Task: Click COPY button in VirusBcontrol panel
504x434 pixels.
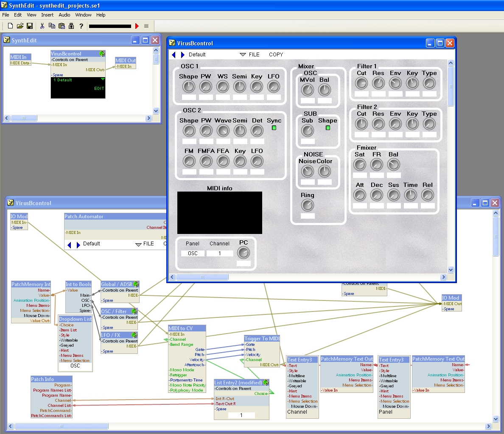Action: [276, 55]
